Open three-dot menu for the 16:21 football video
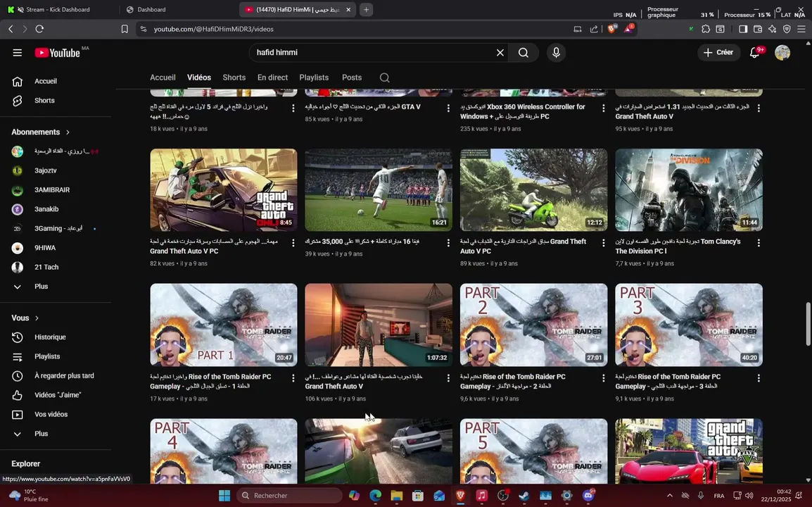 coord(448,243)
